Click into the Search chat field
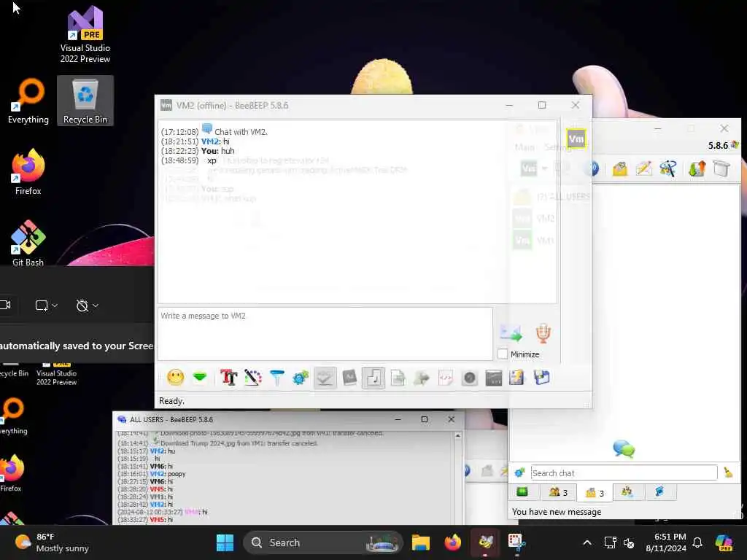This screenshot has height=560, width=747. (624, 472)
